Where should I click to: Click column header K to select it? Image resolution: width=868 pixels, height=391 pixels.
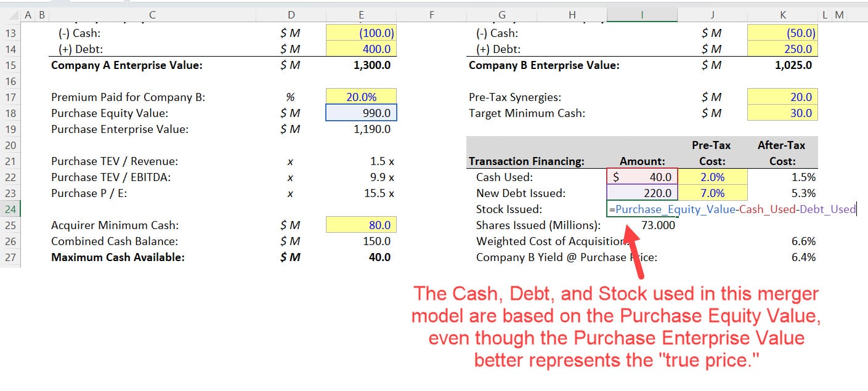pyautogui.click(x=782, y=14)
